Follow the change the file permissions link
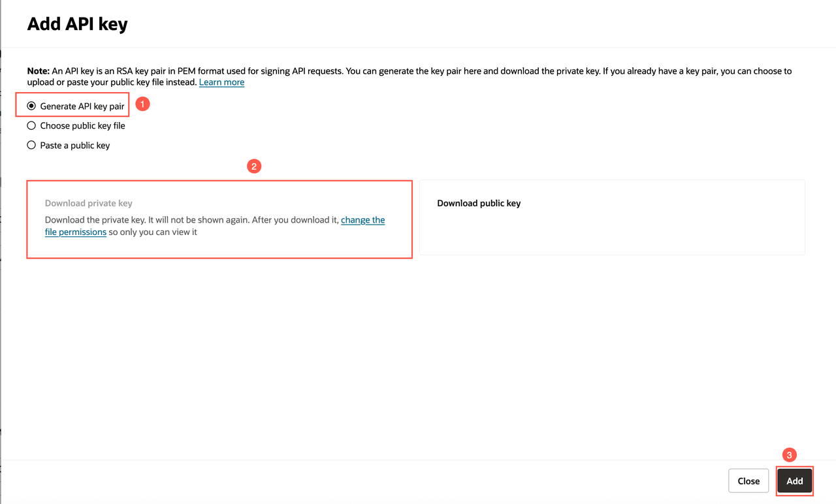This screenshot has width=836, height=504. tap(215, 226)
